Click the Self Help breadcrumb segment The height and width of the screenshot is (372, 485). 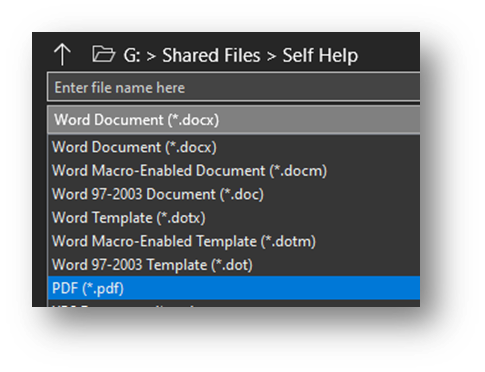[x=320, y=55]
